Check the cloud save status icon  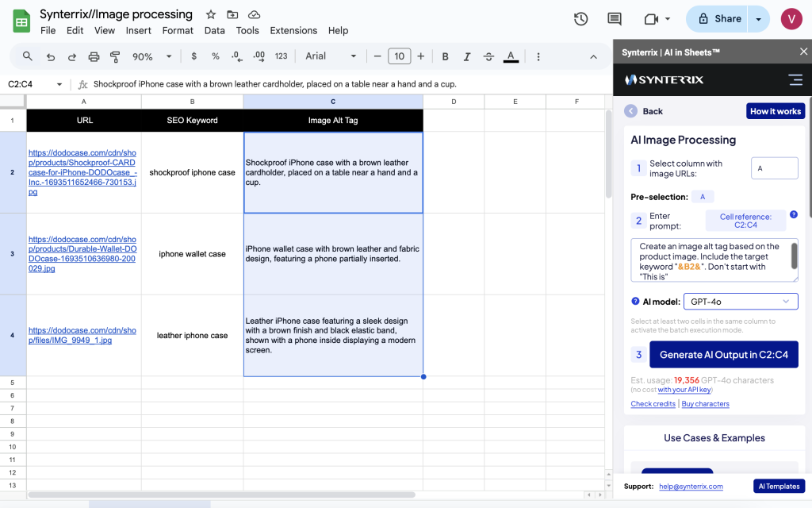point(254,14)
